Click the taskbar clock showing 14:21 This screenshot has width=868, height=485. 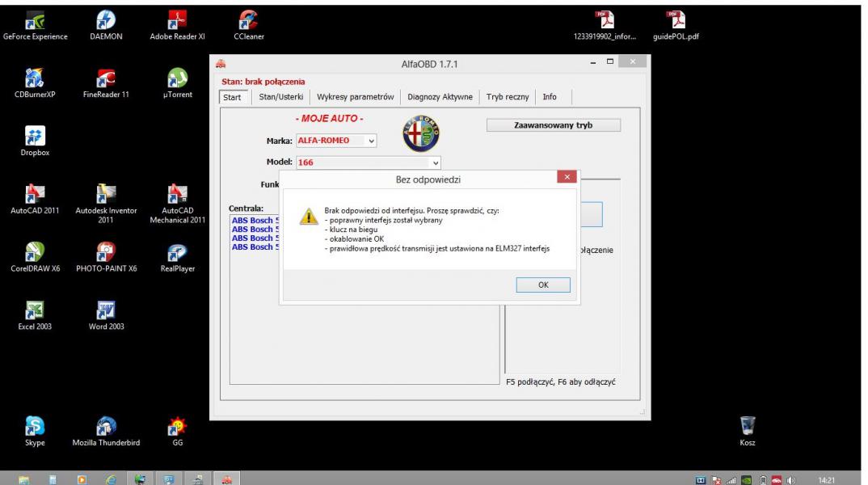[x=826, y=481]
